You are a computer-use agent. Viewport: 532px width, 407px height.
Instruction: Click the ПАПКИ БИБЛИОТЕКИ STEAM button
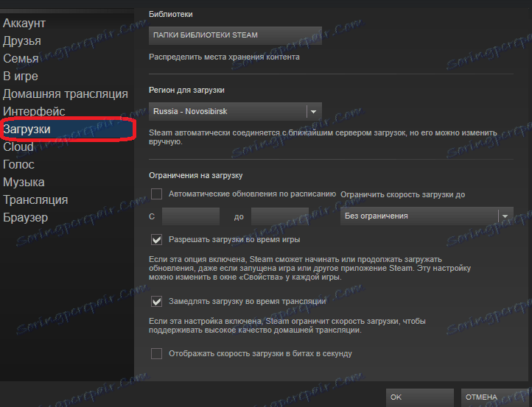[x=235, y=35]
